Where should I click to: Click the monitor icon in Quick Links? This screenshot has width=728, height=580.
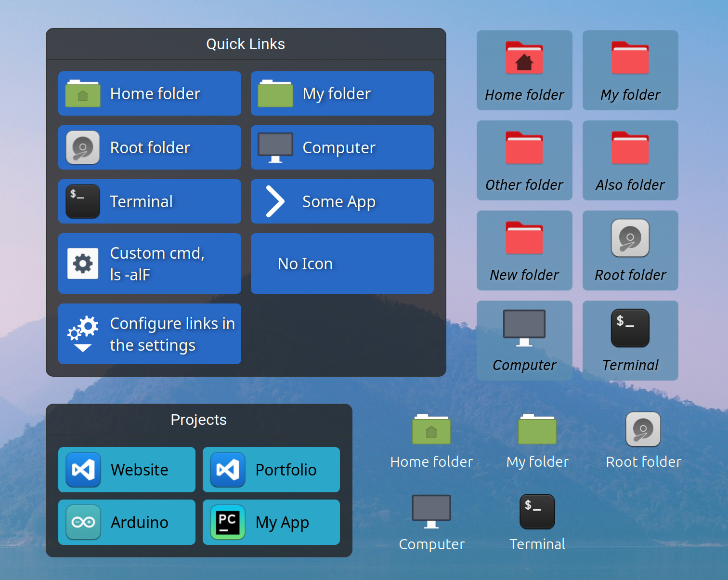tap(275, 147)
